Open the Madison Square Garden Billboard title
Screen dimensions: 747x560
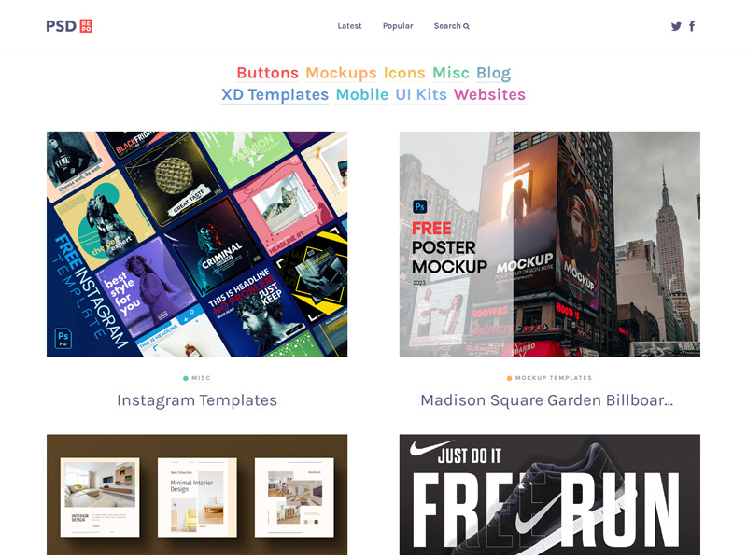click(547, 400)
